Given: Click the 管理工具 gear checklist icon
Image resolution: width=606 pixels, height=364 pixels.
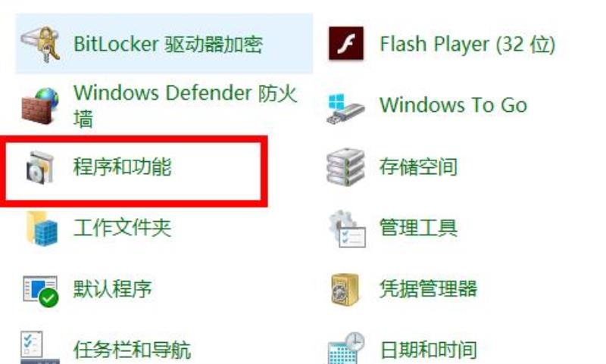Looking at the screenshot, I should [x=347, y=229].
